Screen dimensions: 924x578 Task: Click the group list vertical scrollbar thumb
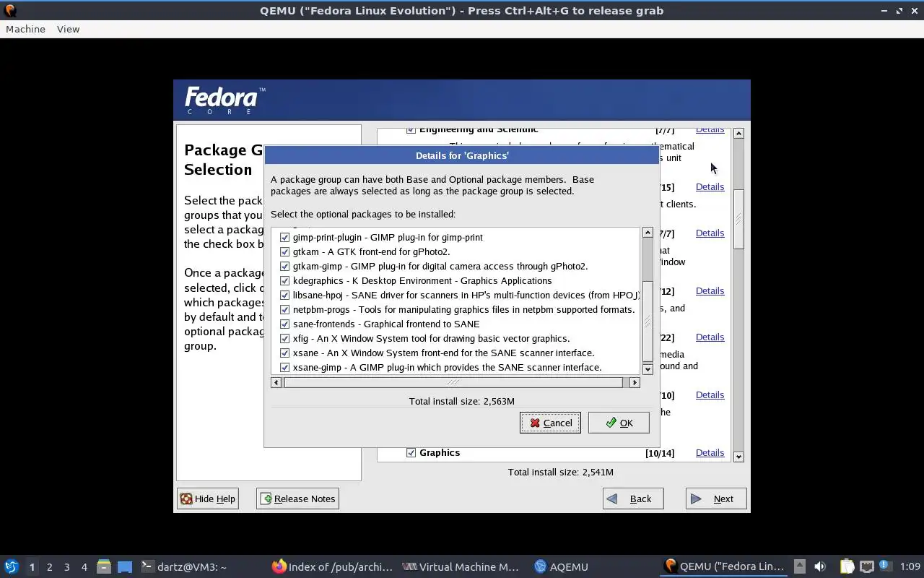738,220
